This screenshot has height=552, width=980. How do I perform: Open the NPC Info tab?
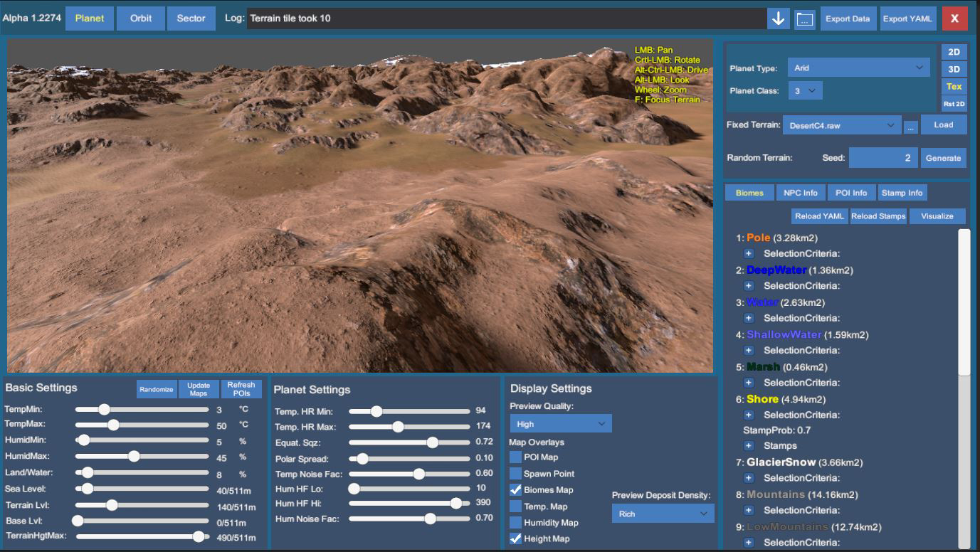point(801,193)
